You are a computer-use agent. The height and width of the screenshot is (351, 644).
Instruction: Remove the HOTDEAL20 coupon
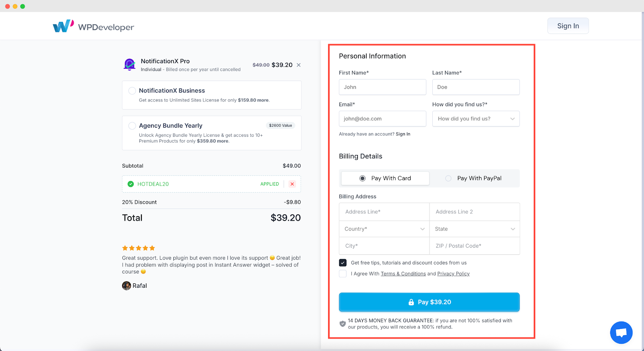click(x=292, y=184)
